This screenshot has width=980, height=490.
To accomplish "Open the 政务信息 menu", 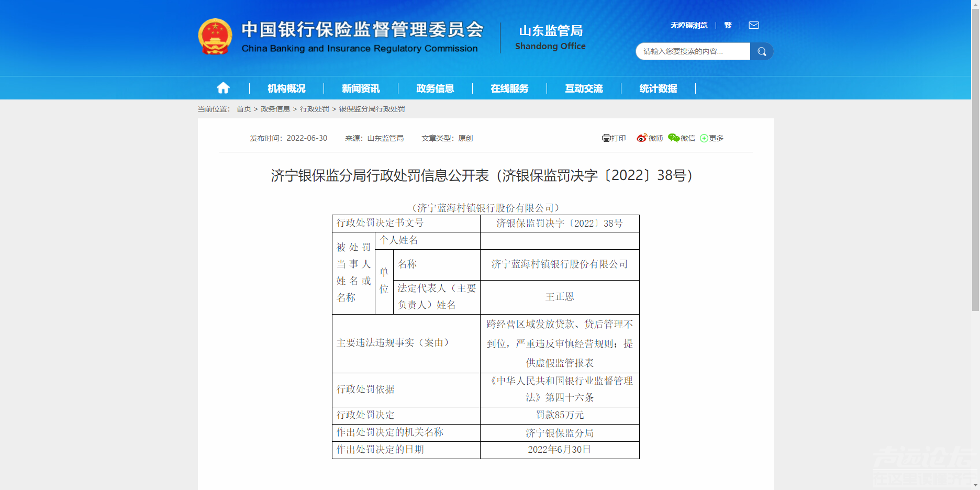I will tap(435, 88).
